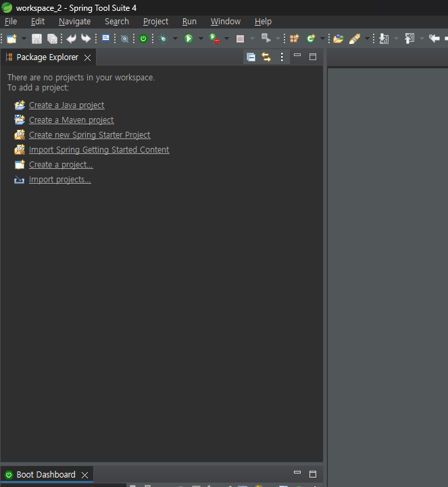
Task: Close the Package Explorer tab
Action: coord(88,58)
